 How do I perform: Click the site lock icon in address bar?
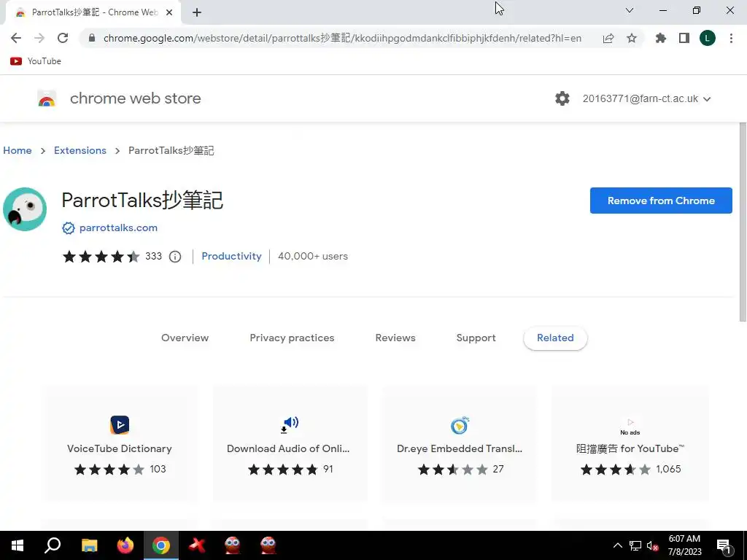tap(92, 38)
